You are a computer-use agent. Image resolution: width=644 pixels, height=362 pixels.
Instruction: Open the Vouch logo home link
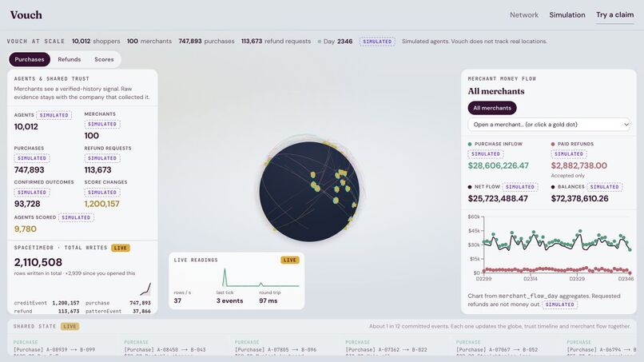coord(26,15)
